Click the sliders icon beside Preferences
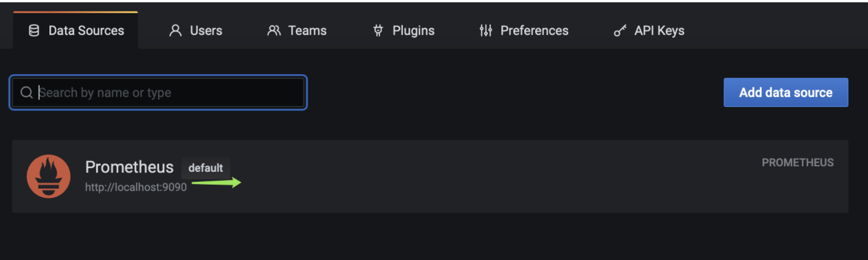Viewport: 868px width, 260px height. pos(486,30)
